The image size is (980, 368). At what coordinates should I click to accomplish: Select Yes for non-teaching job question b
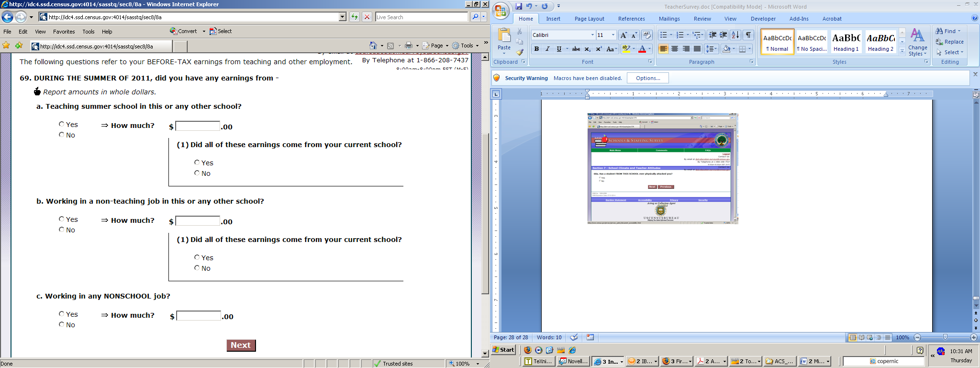(62, 219)
